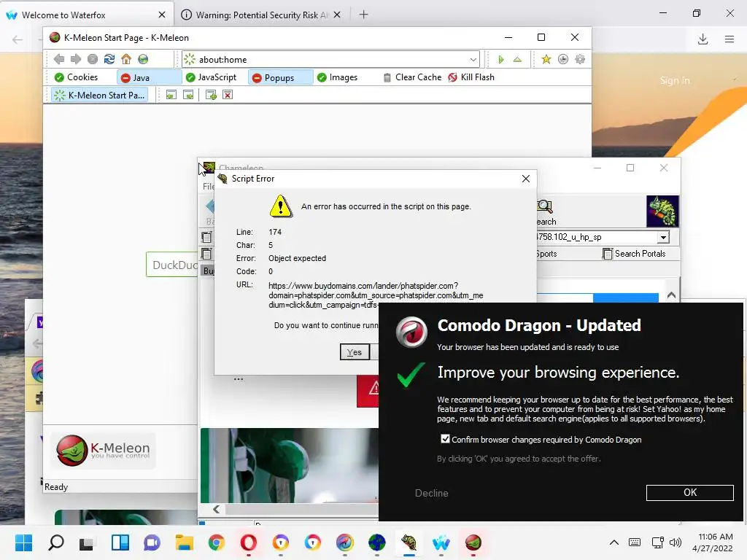Open a new tab with K-Meleon plus icon
Screen dimensions: 747x560
coord(211,95)
